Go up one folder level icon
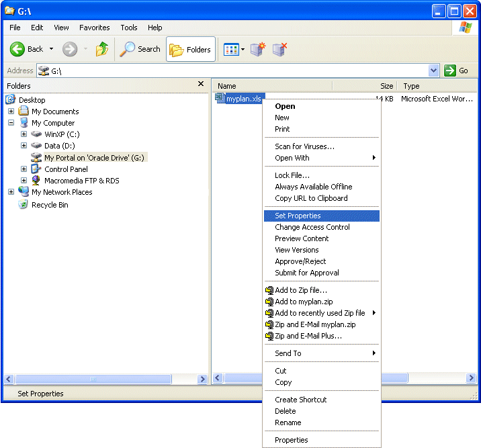The image size is (481, 448). point(102,49)
